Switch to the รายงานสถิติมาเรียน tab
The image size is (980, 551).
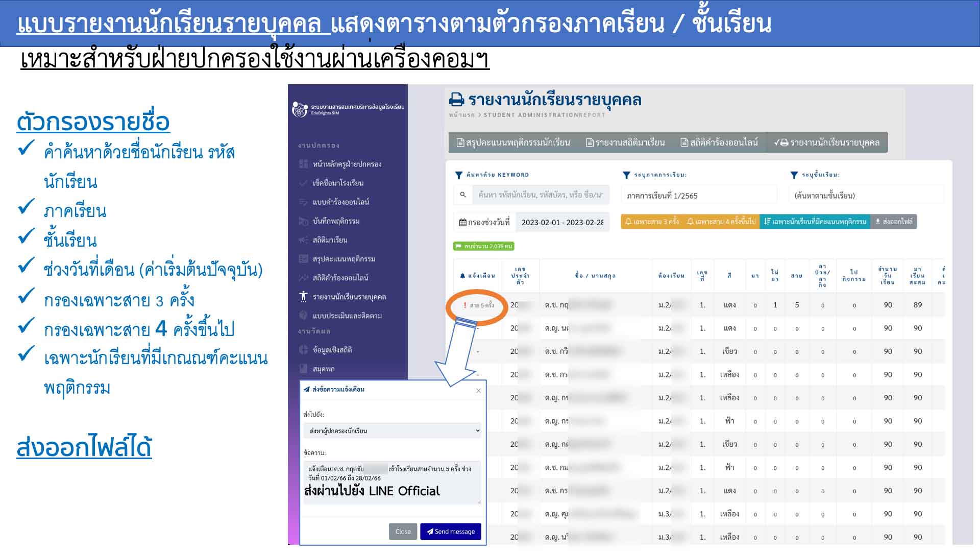625,142
